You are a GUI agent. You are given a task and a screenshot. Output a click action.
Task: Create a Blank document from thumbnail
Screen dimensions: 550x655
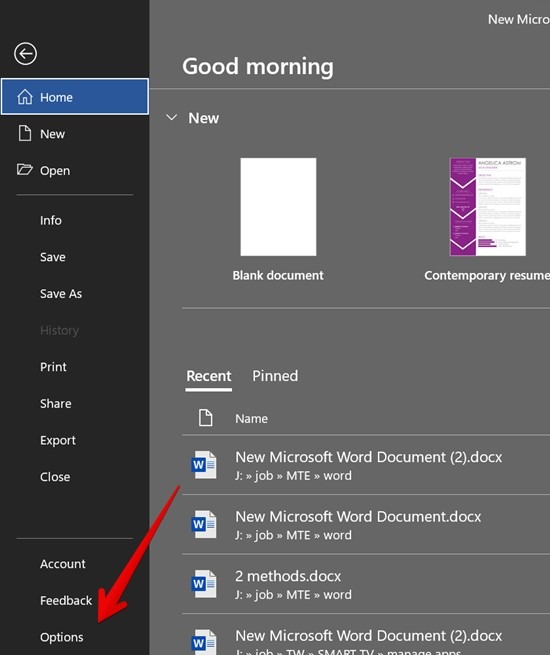coord(278,207)
